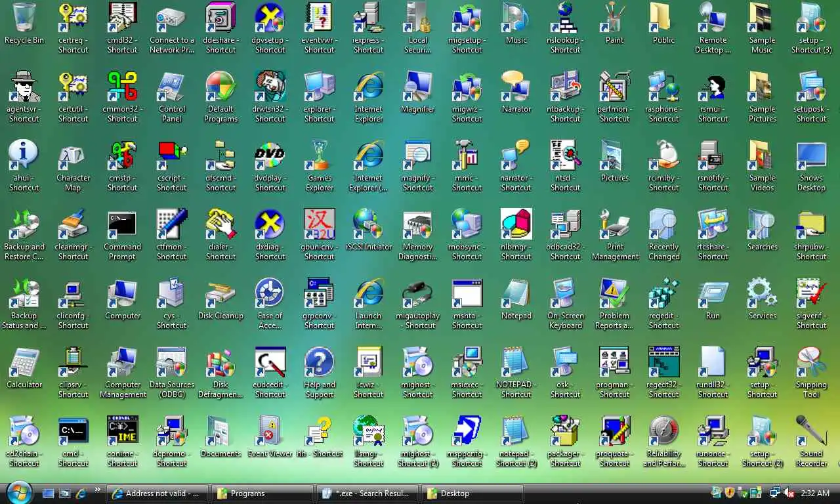The height and width of the screenshot is (504, 840).
Task: Click the Problem Reports icon
Action: pyautogui.click(x=614, y=304)
